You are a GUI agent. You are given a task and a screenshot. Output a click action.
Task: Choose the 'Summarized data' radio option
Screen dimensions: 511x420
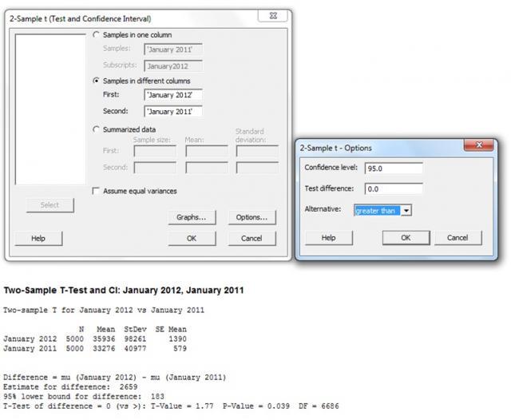tap(97, 129)
